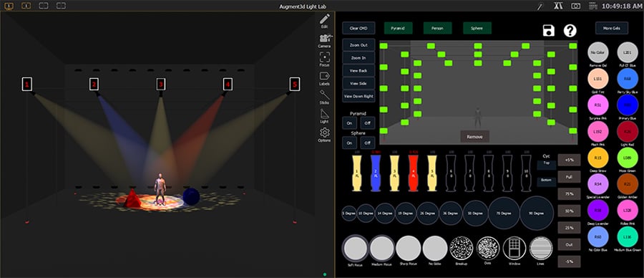Screen dimensions: 644x278
Task: Apply the R68 Parry Sky Blue gel
Action: pos(627,79)
